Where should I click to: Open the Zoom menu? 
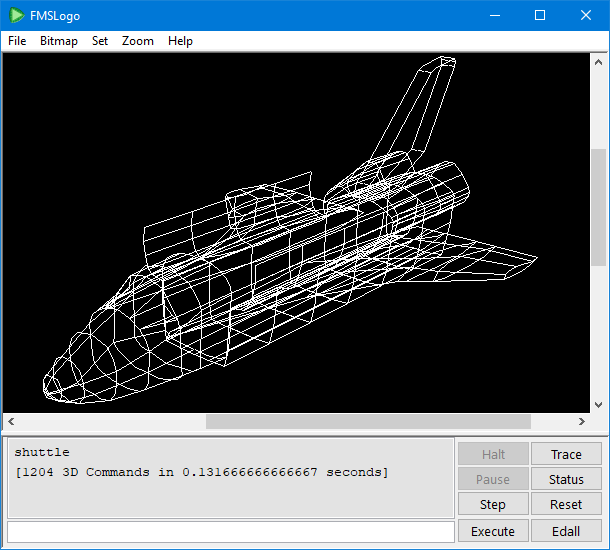pos(138,41)
